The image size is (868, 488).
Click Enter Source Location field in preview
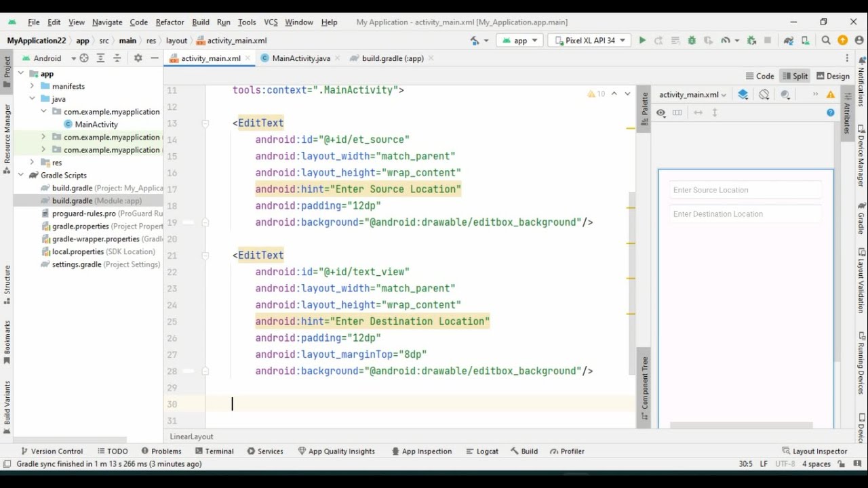point(745,190)
